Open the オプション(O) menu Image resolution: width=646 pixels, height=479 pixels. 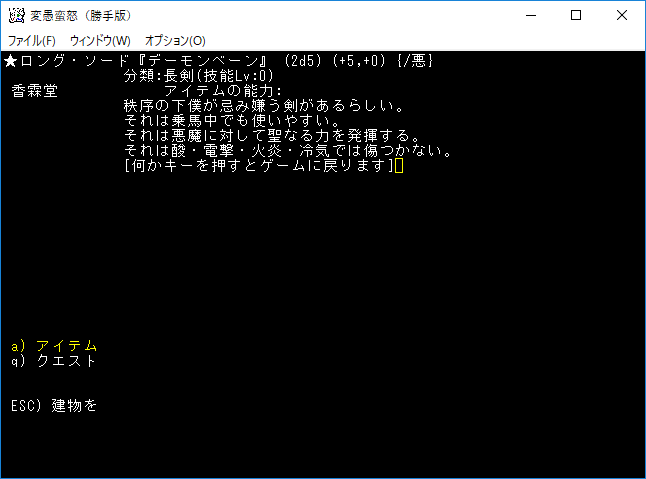pyautogui.click(x=175, y=41)
